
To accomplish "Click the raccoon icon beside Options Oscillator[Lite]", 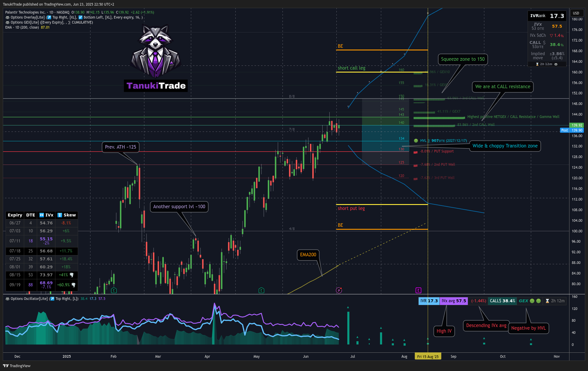I will pyautogui.click(x=7, y=299).
